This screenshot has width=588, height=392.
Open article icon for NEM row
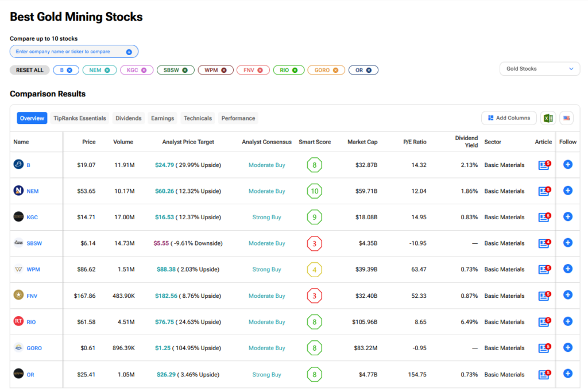(x=544, y=191)
